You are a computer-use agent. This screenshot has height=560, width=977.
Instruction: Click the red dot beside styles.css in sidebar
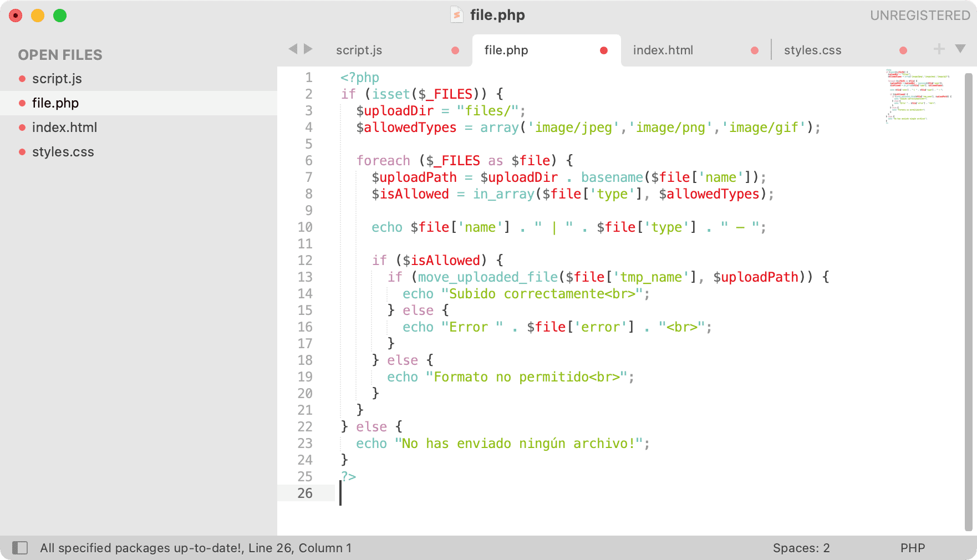pos(22,151)
